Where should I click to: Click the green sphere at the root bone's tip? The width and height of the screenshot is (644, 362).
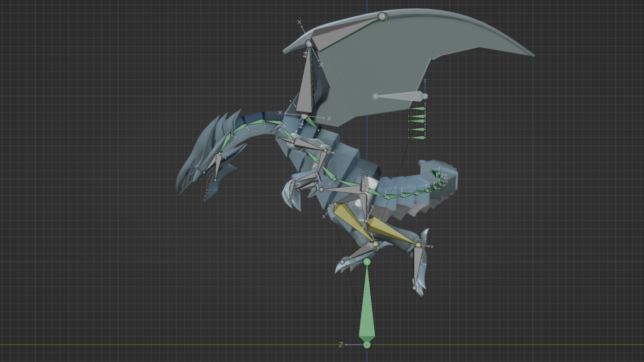[367, 262]
